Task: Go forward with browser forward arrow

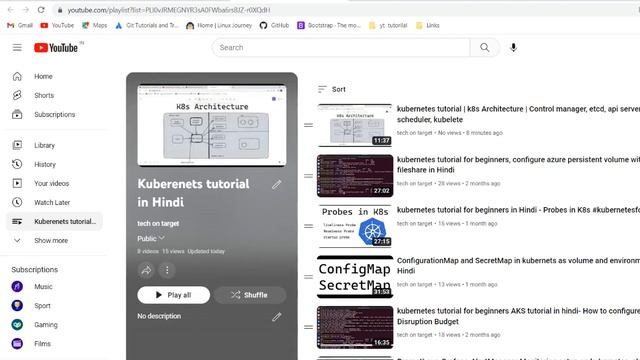Action: (25, 10)
